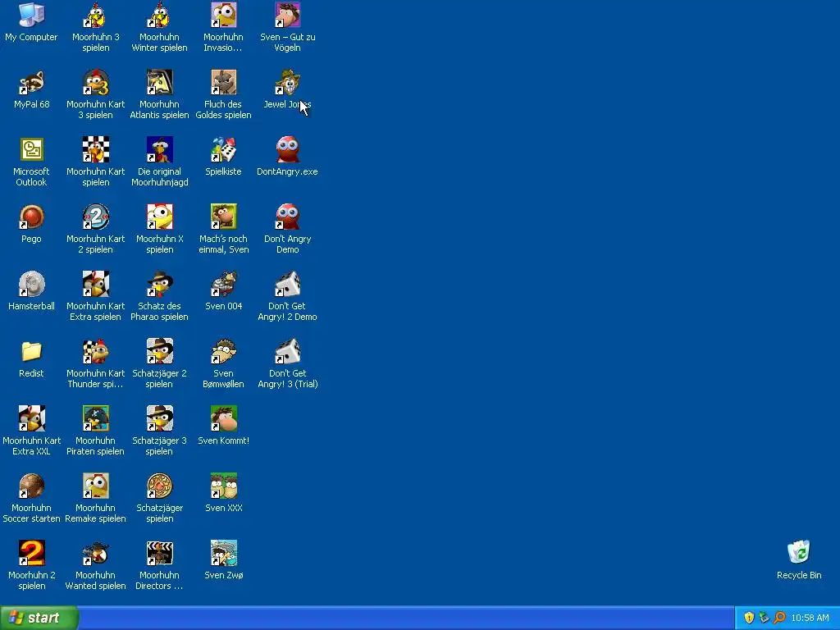Select the Sven Kommt! shortcut
The width and height of the screenshot is (840, 630).
coord(223,418)
